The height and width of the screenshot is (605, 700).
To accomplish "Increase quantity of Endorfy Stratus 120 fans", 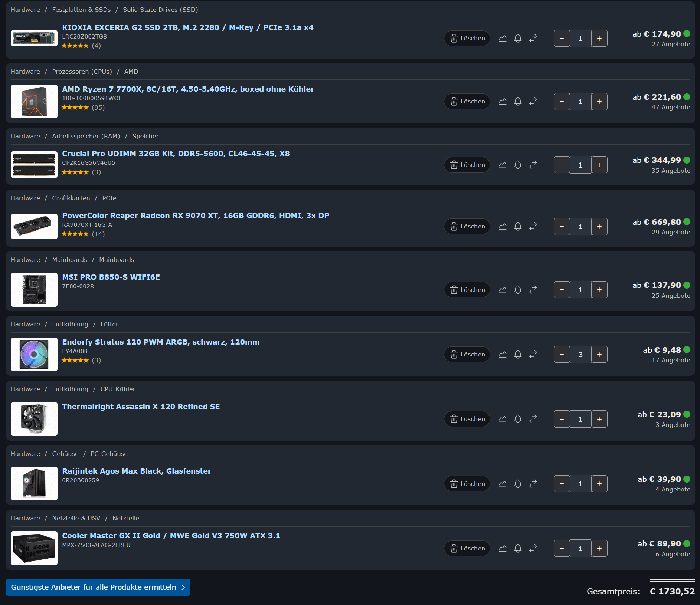I will click(x=599, y=354).
